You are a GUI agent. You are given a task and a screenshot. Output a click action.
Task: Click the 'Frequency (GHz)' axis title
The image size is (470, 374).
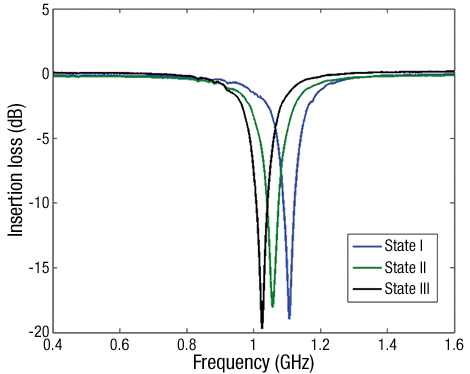253,362
